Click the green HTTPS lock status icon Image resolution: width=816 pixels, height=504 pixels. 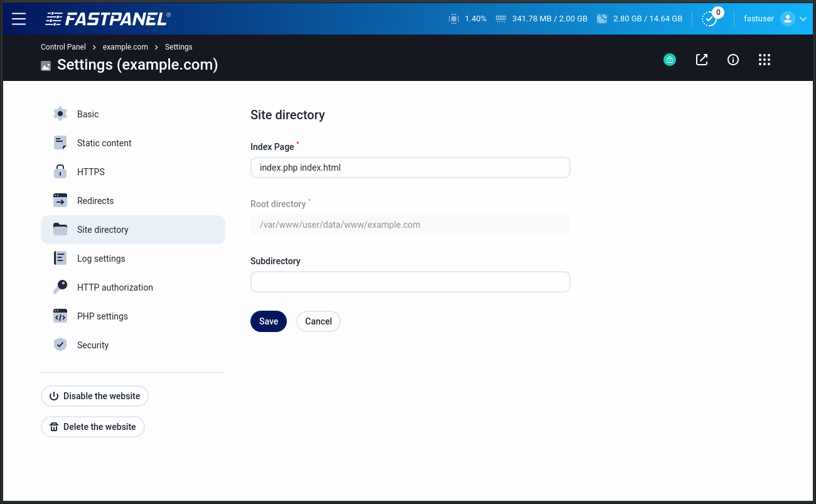click(x=670, y=60)
